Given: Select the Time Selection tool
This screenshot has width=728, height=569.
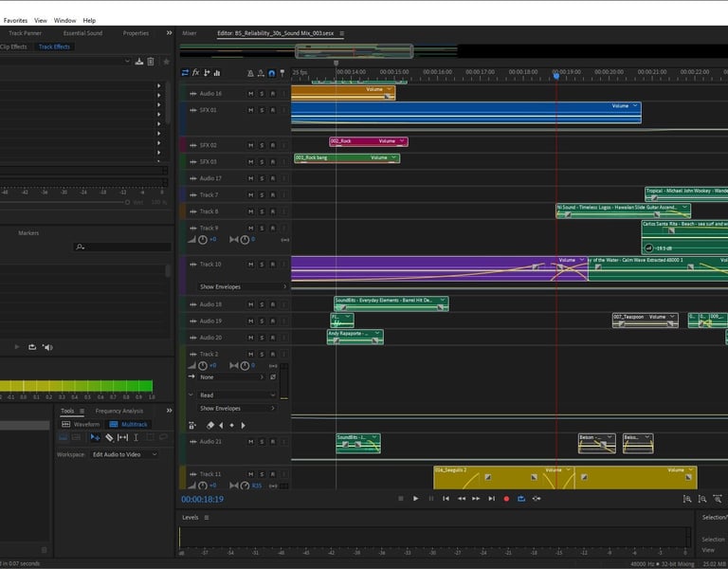Looking at the screenshot, I should 136,437.
